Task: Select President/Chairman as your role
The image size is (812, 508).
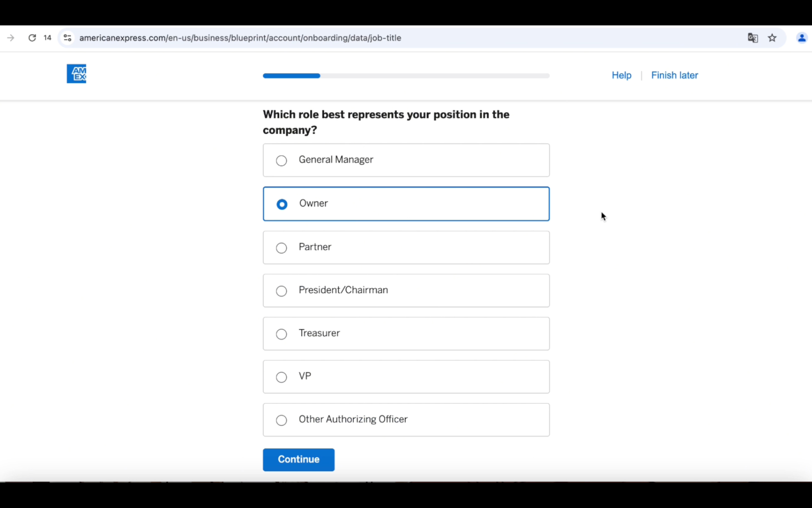Action: pyautogui.click(x=281, y=291)
